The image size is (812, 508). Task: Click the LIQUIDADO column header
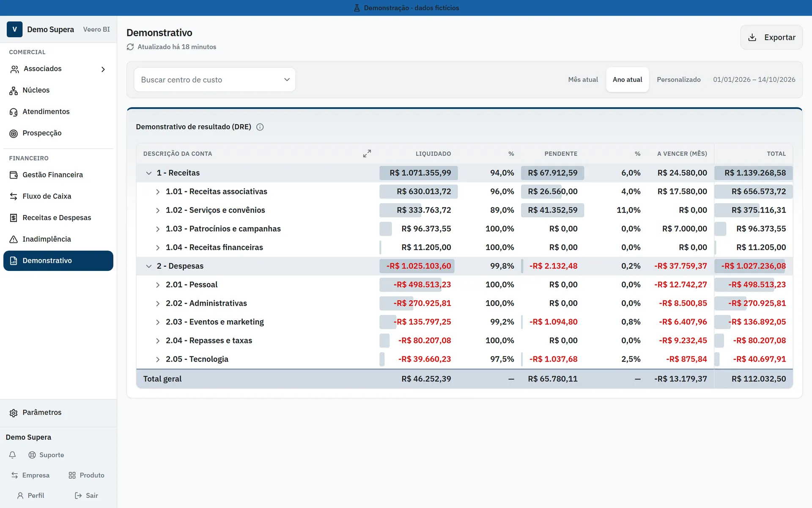click(433, 154)
